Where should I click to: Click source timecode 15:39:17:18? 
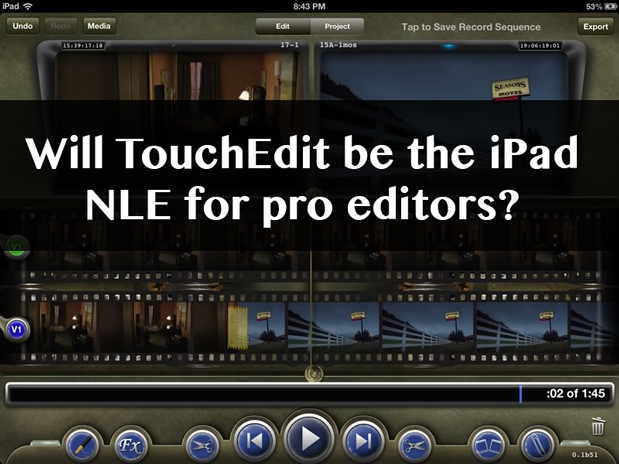(x=83, y=45)
